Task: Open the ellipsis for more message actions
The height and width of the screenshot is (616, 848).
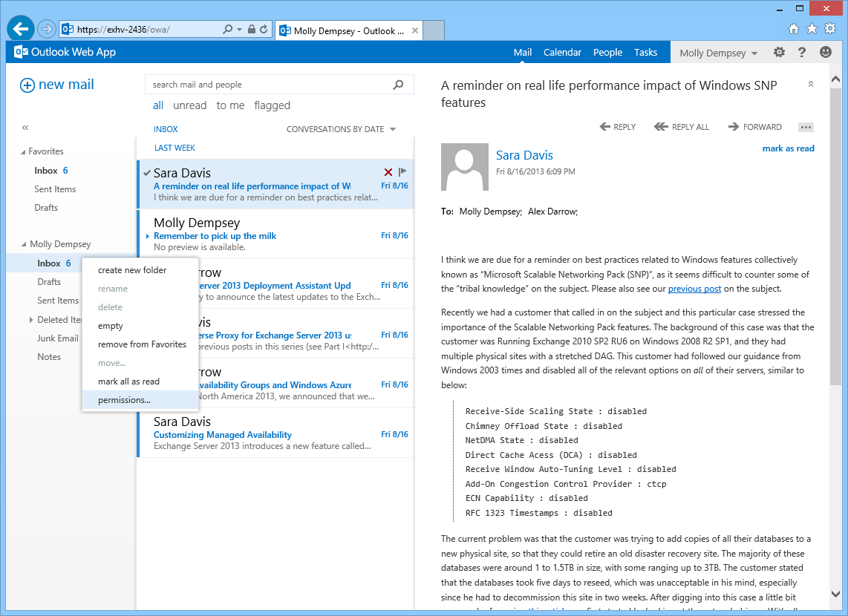Action: pos(805,127)
